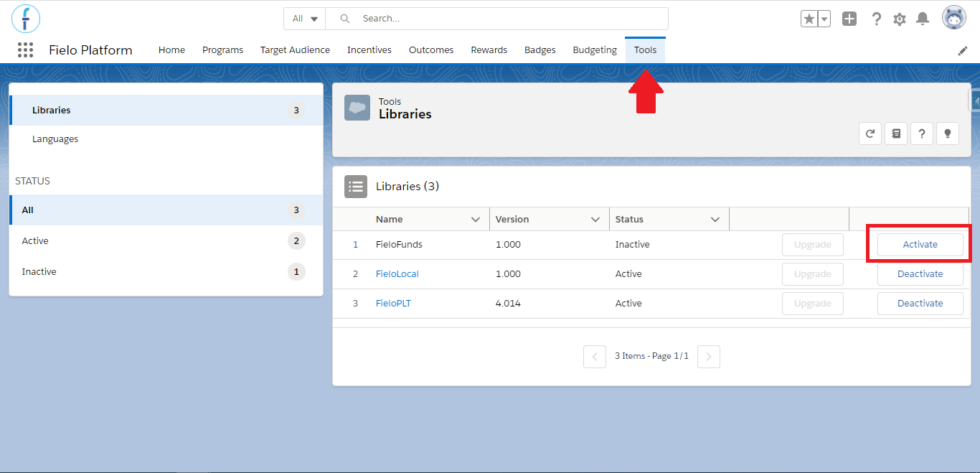Image resolution: width=980 pixels, height=473 pixels.
Task: Click the Tools cloud icon
Action: point(357,108)
